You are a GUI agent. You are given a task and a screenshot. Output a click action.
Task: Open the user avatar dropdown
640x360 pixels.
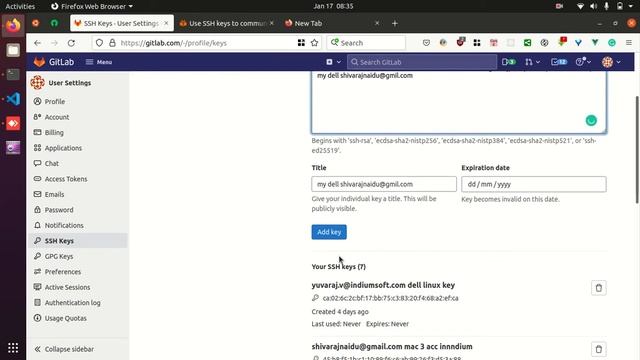point(611,62)
